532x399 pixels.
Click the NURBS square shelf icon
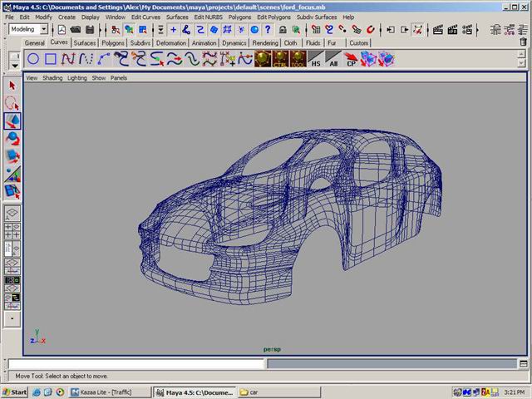(51, 59)
